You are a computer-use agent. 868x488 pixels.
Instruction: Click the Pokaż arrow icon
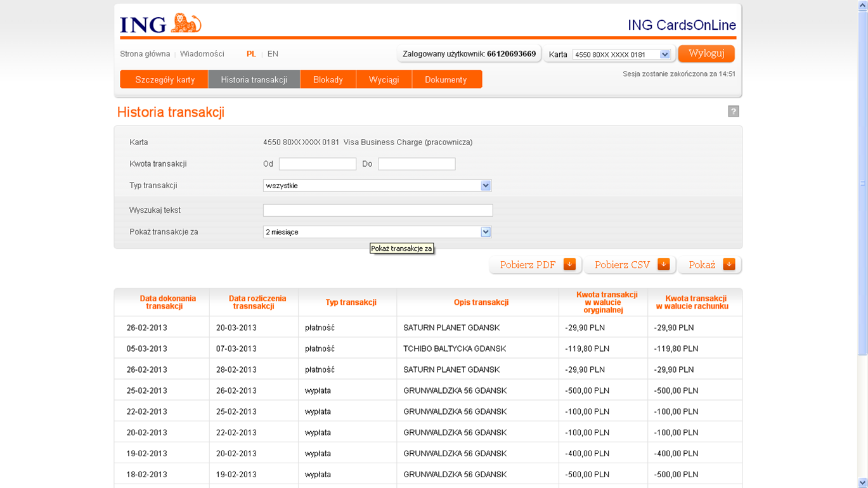click(729, 265)
